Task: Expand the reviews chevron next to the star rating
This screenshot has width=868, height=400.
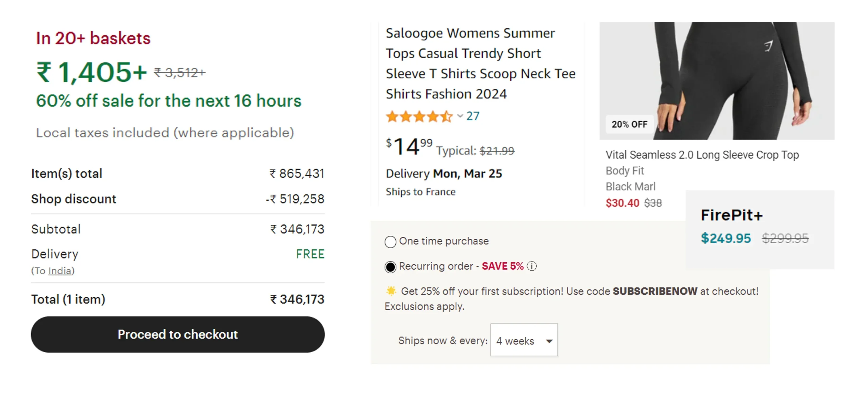Action: 460,117
